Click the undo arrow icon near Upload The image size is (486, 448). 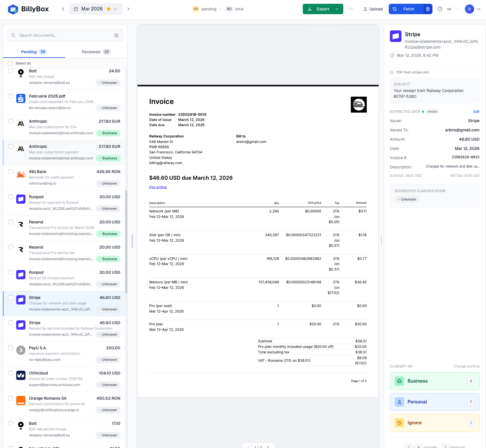351,9
